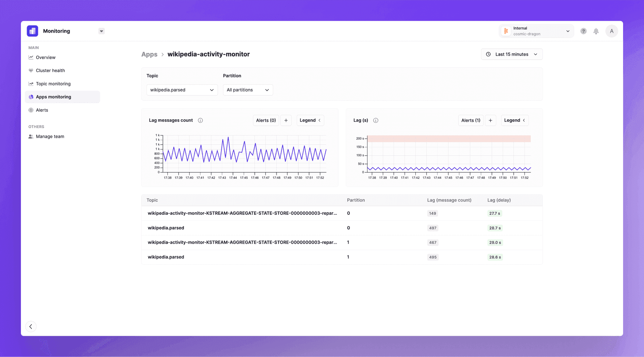Open the Topic dropdown wikipedia.parsed

pyautogui.click(x=182, y=90)
